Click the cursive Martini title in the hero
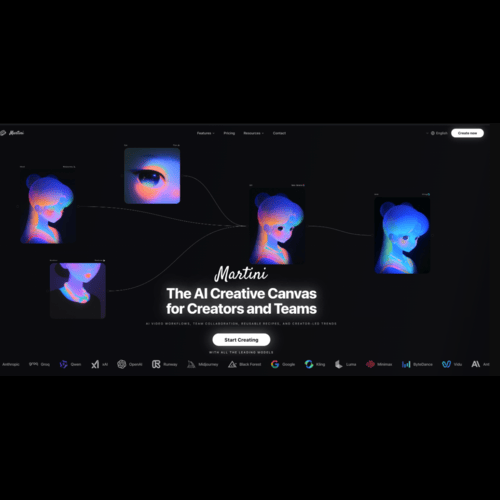Screen dimensions: 500x500 coord(241,274)
